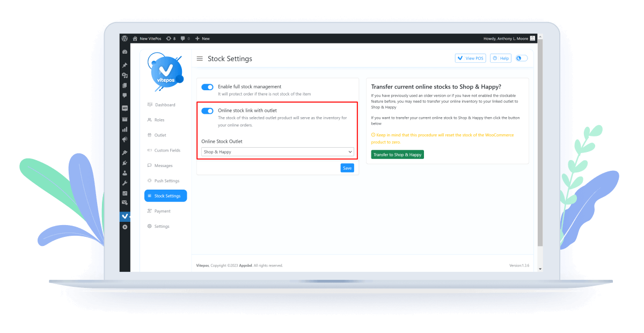Go to Push Settings in the sidebar
Image resolution: width=644 pixels, height=333 pixels.
166,181
